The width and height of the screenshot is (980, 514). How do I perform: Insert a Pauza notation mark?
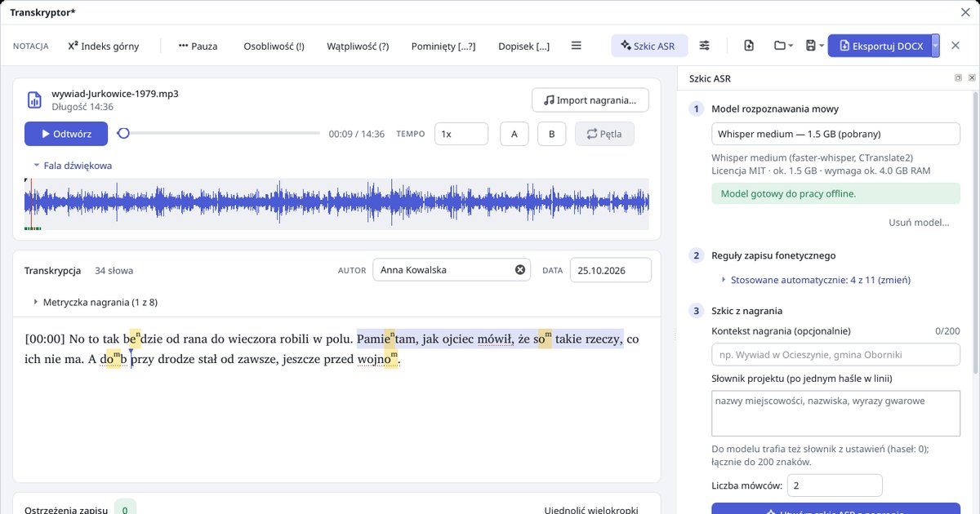198,46
